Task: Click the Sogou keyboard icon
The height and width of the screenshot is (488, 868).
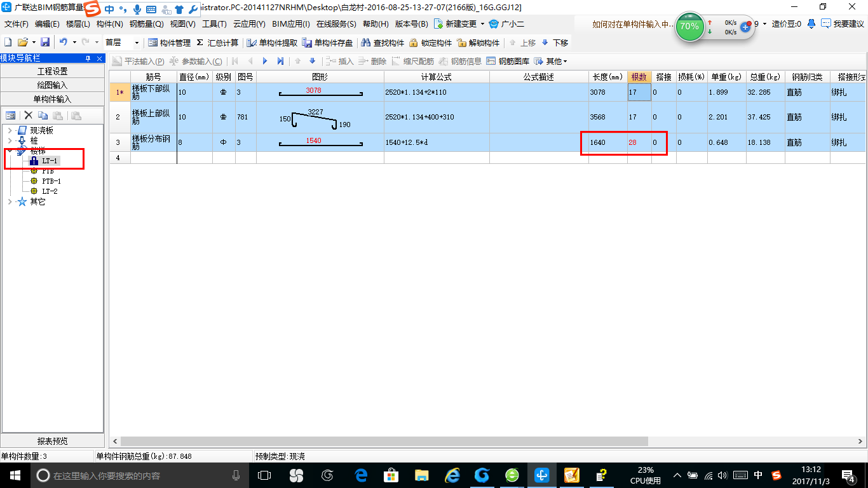Action: pyautogui.click(x=151, y=10)
